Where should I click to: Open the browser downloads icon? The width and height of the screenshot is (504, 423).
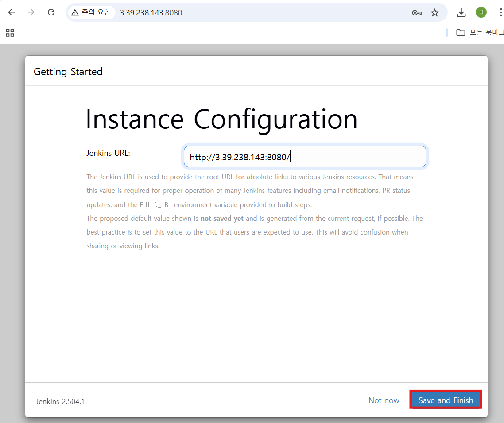click(461, 13)
